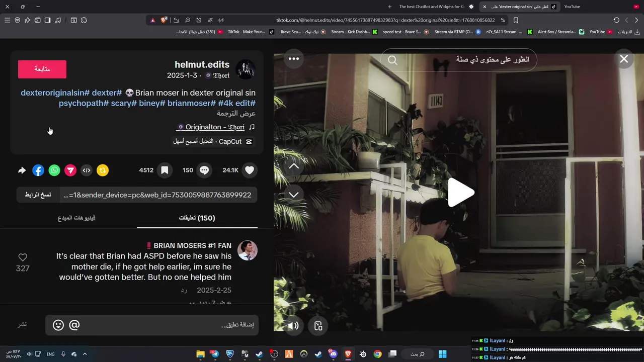Insert a mention with the @ icon
Image resolution: width=644 pixels, height=362 pixels.
tap(74, 325)
